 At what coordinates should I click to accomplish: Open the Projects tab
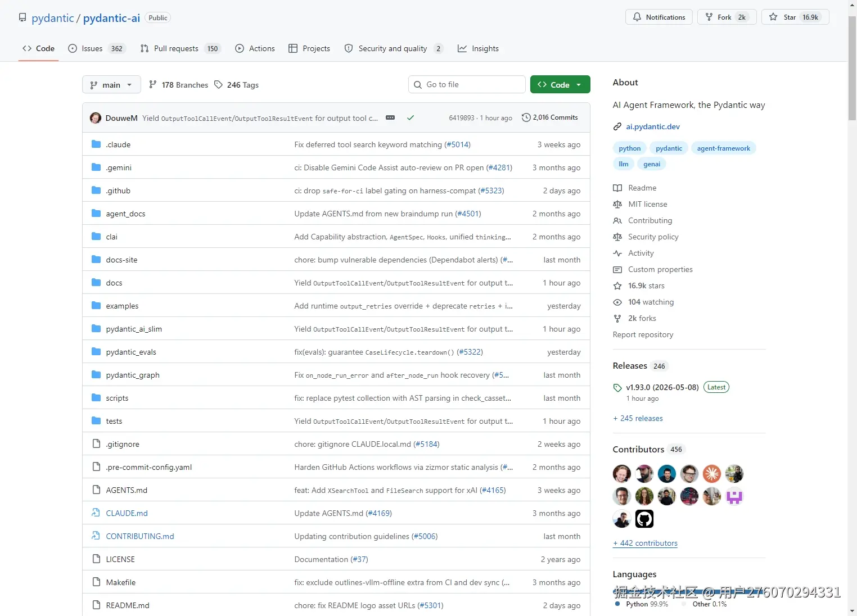(309, 48)
